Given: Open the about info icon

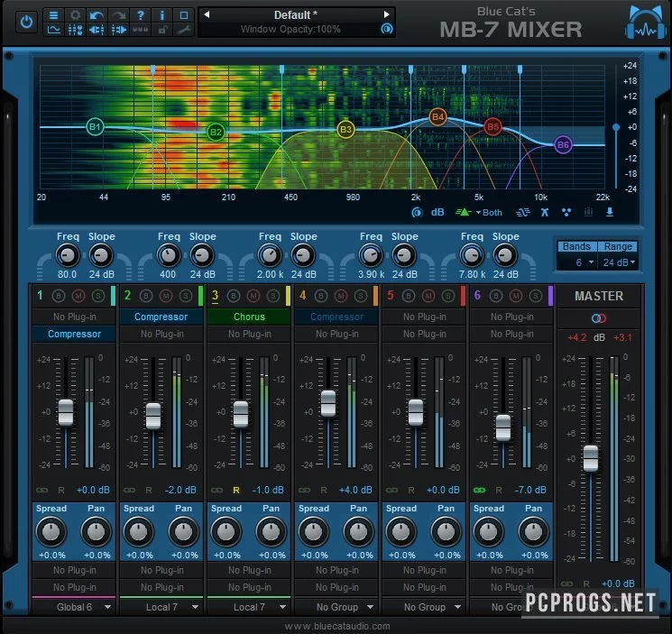Looking at the screenshot, I should pyautogui.click(x=162, y=15).
